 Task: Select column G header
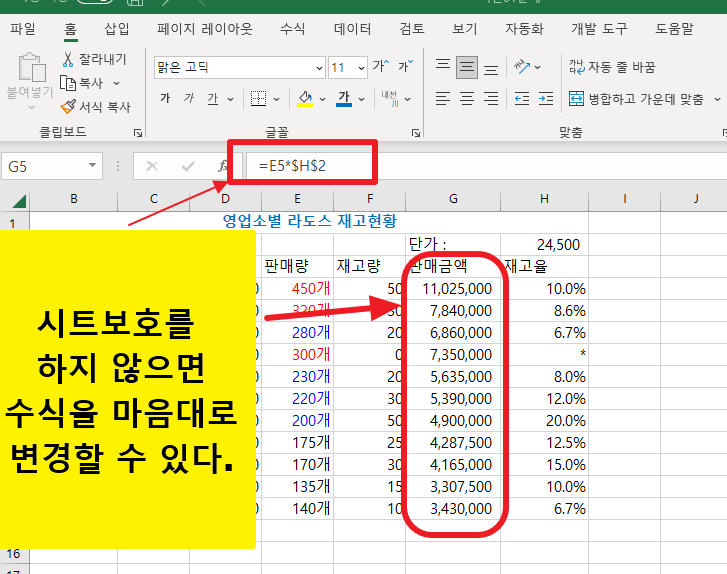[453, 199]
